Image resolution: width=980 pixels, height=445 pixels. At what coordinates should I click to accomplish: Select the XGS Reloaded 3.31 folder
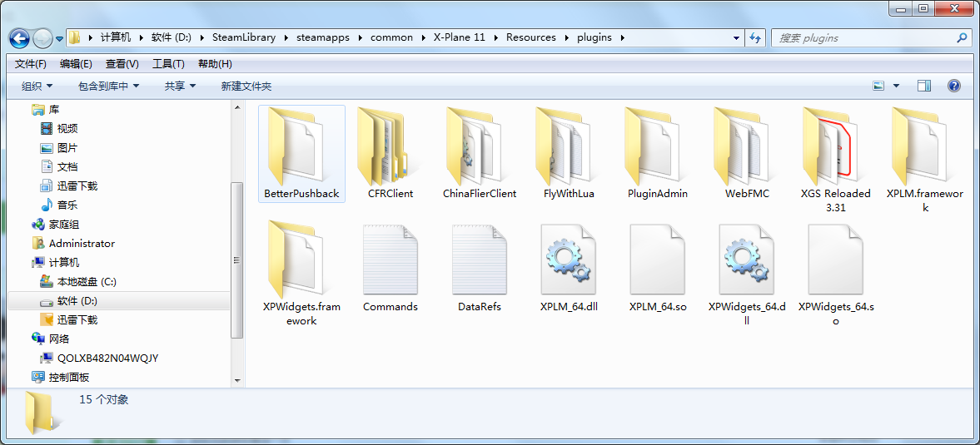click(836, 160)
